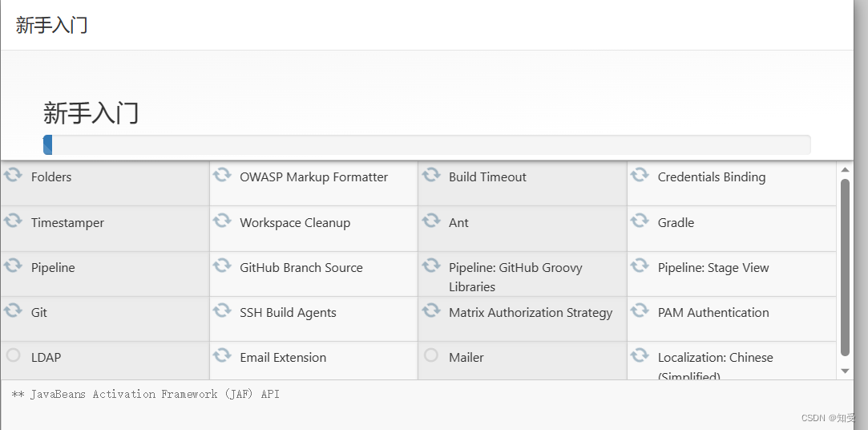Screen dimensions: 868x430
Task: Select the 'Credentials Binding' plugin name
Action: (712, 177)
